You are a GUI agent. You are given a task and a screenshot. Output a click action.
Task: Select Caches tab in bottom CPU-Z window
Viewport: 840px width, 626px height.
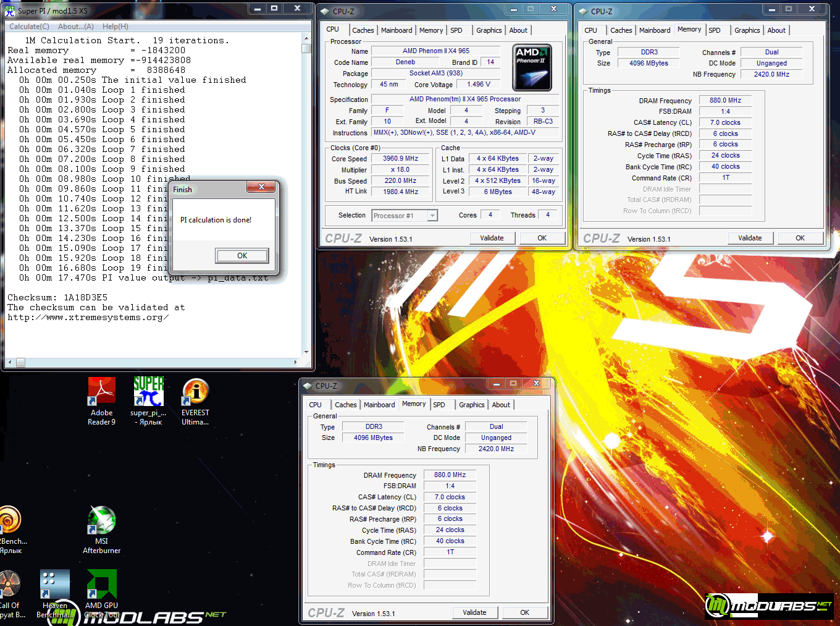346,405
